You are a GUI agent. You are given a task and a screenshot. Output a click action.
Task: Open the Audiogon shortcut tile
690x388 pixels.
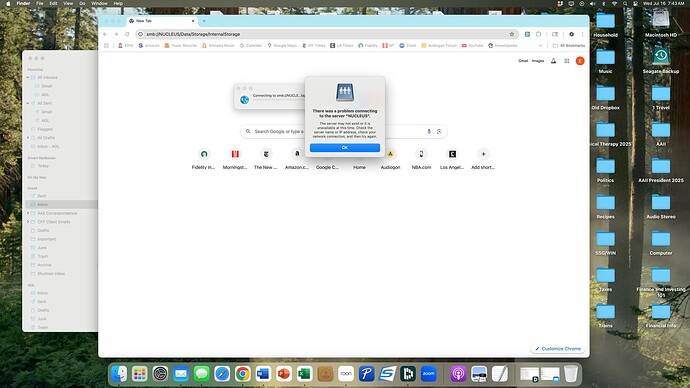[390, 159]
